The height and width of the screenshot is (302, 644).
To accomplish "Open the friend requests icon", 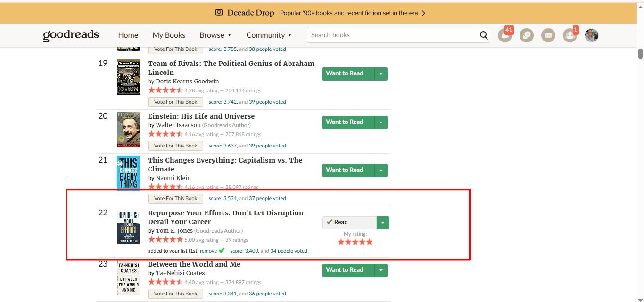I will coord(570,35).
